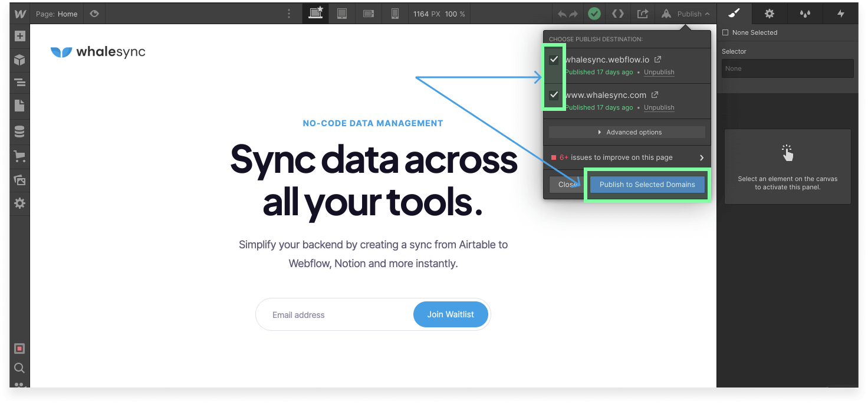The image size is (868, 404).
Task: Uncheck whalesync.webflow.io publish destination
Action: 554,60
